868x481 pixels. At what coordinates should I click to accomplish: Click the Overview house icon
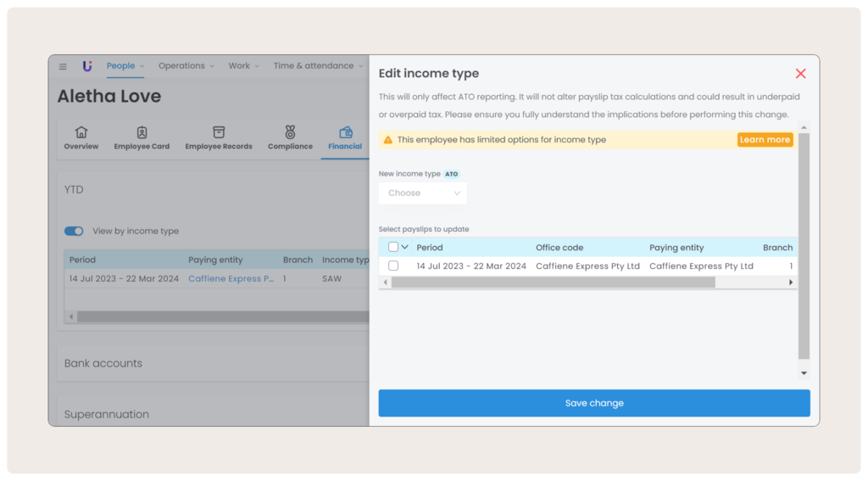click(81, 132)
